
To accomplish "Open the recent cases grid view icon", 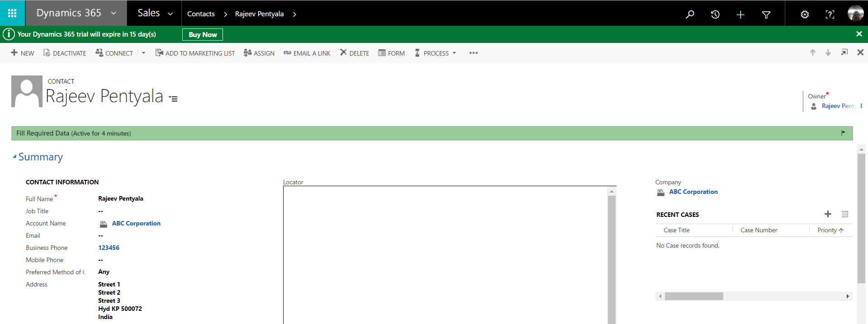I will tap(844, 214).
